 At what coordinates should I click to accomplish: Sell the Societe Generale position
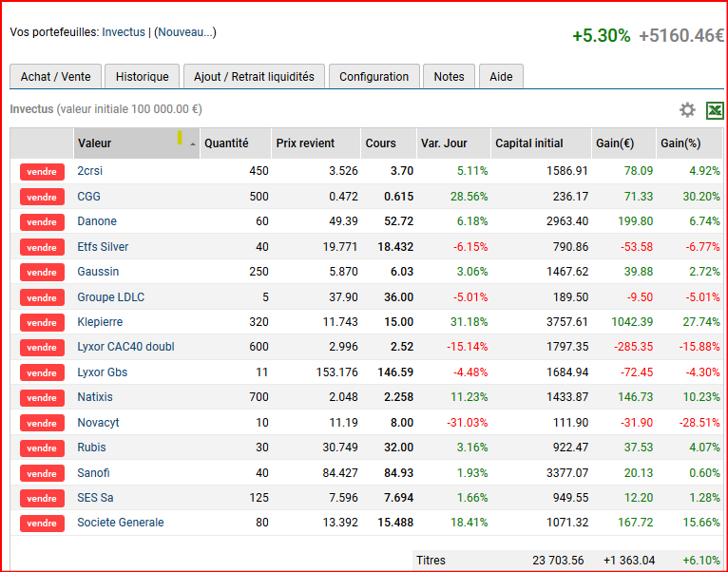(x=42, y=524)
